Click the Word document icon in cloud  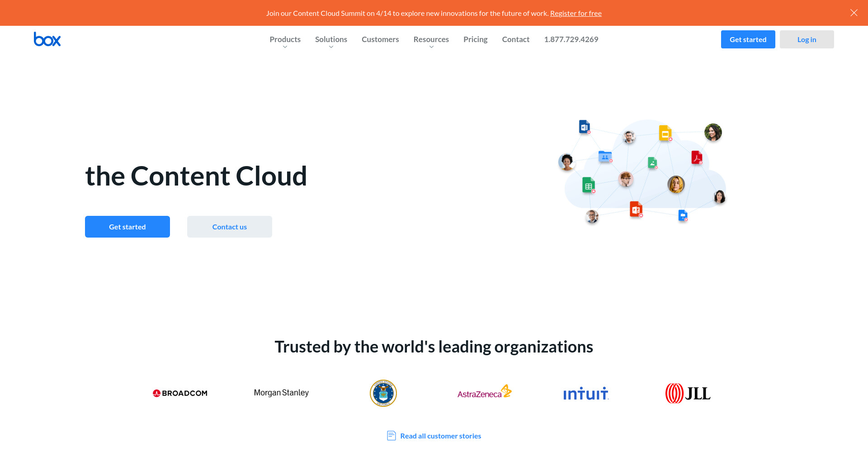click(x=585, y=127)
